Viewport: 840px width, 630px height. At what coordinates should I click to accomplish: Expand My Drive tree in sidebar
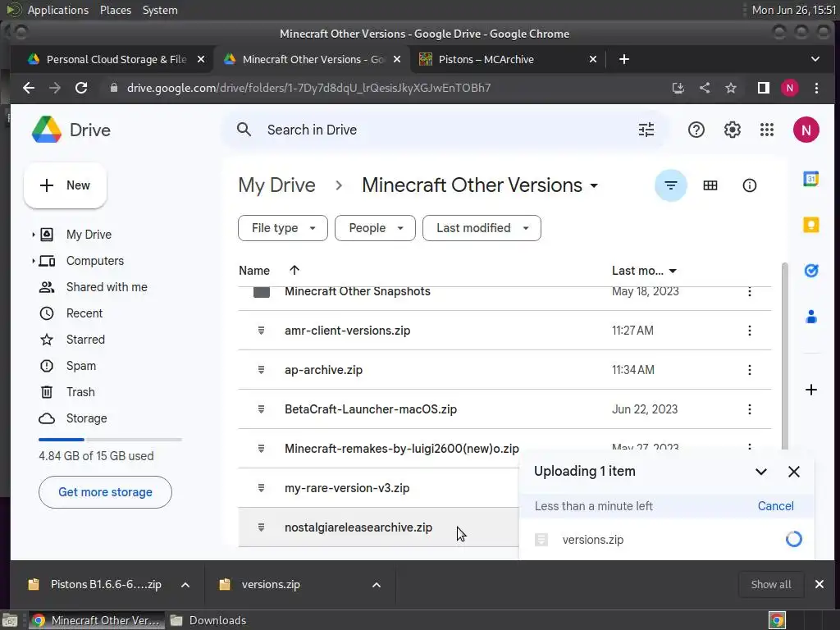(x=34, y=235)
